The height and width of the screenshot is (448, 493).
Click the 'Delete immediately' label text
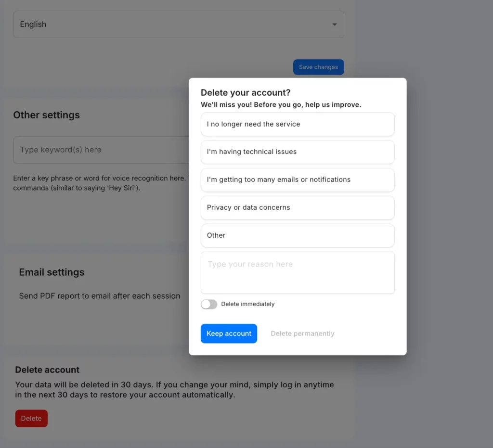[x=248, y=304]
